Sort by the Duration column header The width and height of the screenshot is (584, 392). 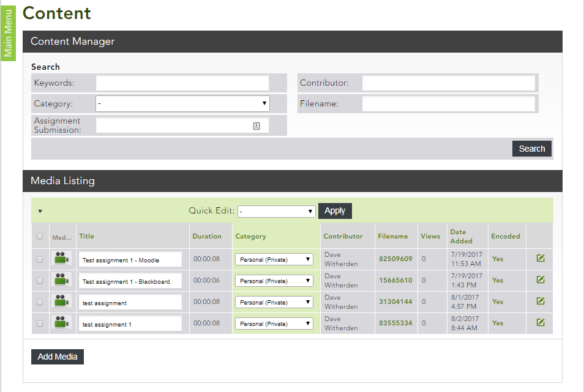coord(207,236)
